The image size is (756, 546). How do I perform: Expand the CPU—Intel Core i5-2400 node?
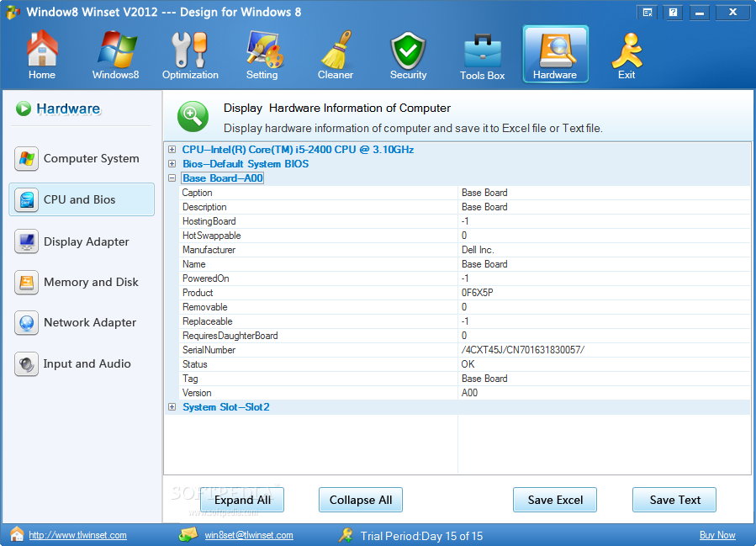[172, 150]
